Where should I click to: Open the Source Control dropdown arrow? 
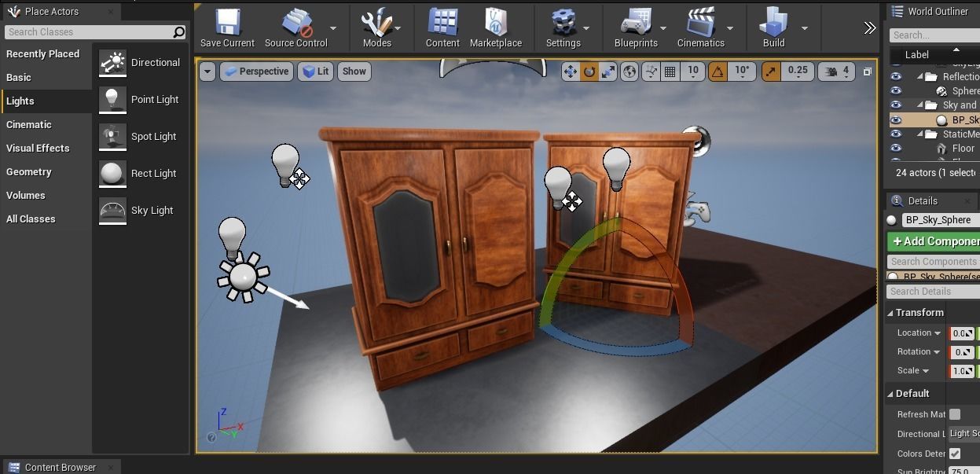pyautogui.click(x=333, y=28)
